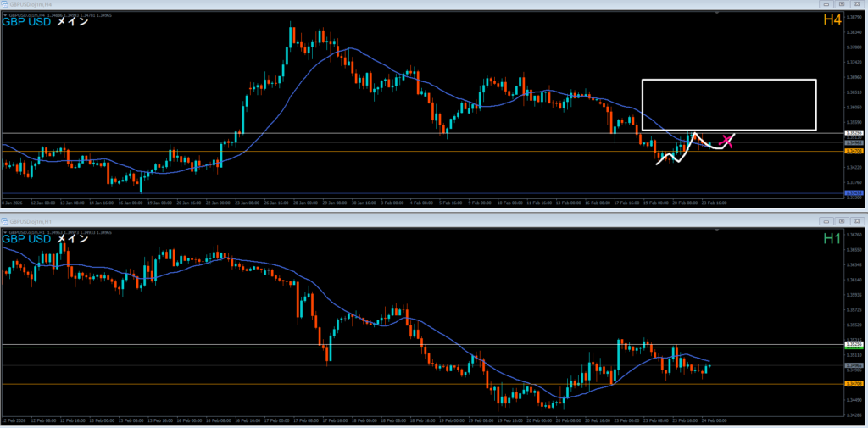This screenshot has height=428, width=868.
Task: Click '12 Feb 2026' on H1 time axis
Action: tap(14, 421)
